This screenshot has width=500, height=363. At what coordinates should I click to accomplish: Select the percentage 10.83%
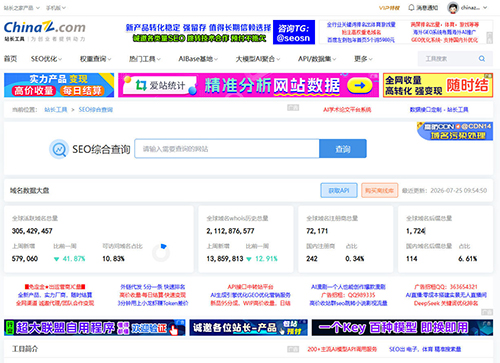[113, 259]
